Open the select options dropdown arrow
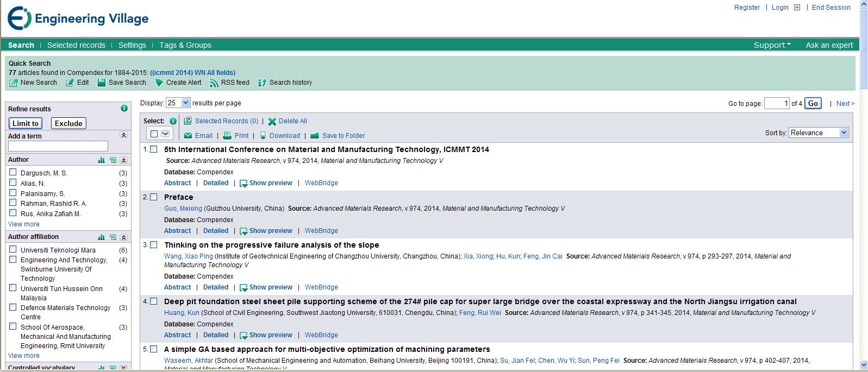The image size is (868, 372). tap(165, 134)
